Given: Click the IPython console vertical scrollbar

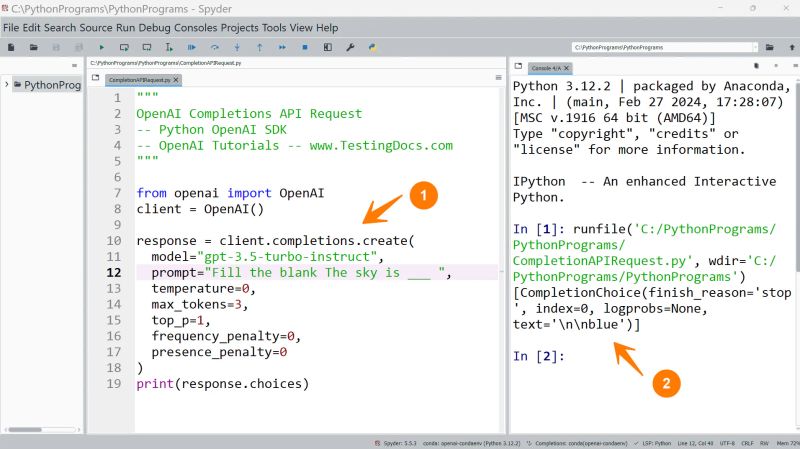Looking at the screenshot, I should pyautogui.click(x=796, y=255).
